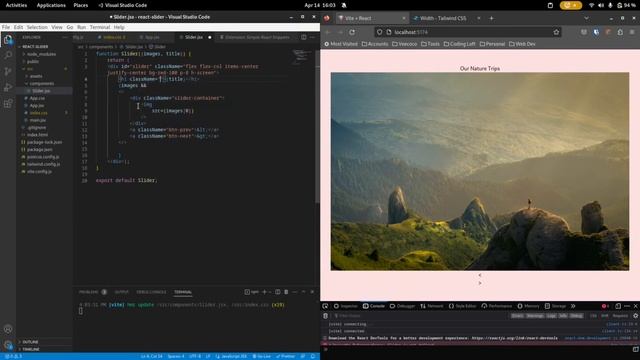Split the VS Code editor to the right
Image resolution: width=640 pixels, height=360 pixels.
pyautogui.click(x=304, y=37)
